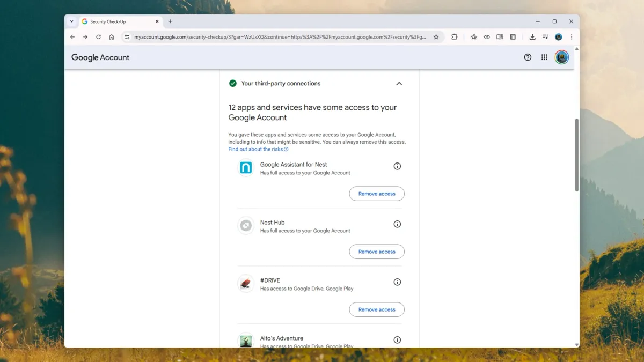Open reading mode book icon

tap(500, 37)
